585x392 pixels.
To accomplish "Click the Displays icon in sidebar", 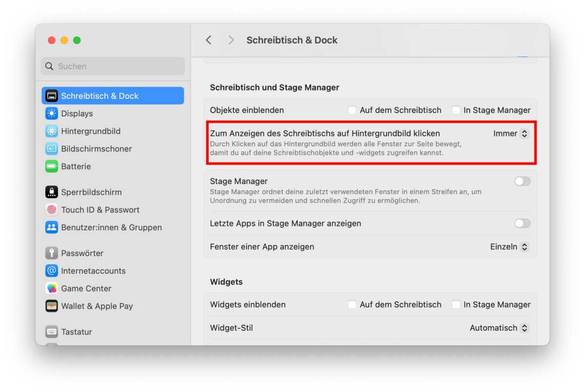I will 52,113.
